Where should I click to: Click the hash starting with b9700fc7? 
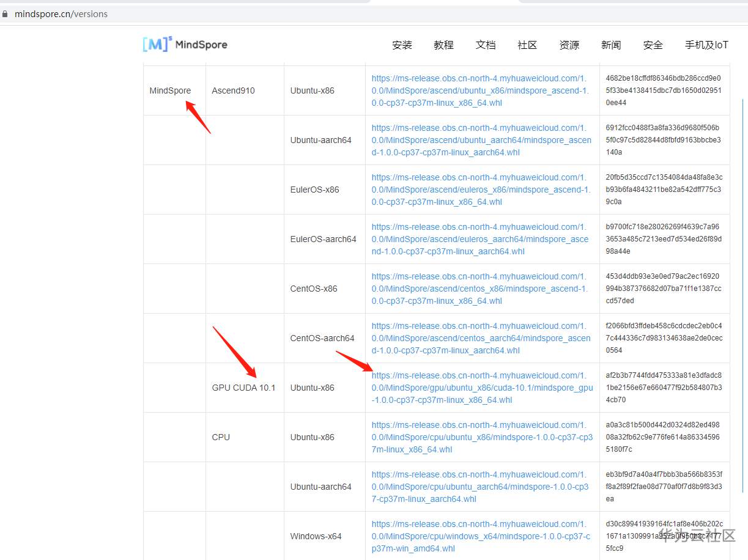(664, 239)
